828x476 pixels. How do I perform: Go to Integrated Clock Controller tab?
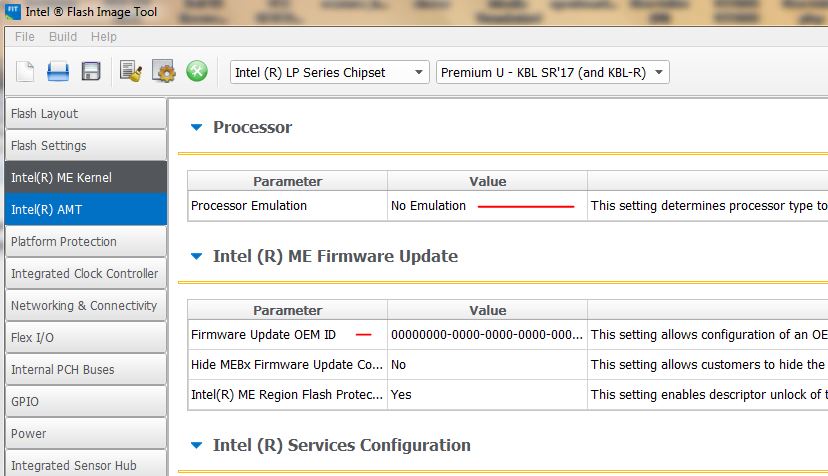point(84,274)
